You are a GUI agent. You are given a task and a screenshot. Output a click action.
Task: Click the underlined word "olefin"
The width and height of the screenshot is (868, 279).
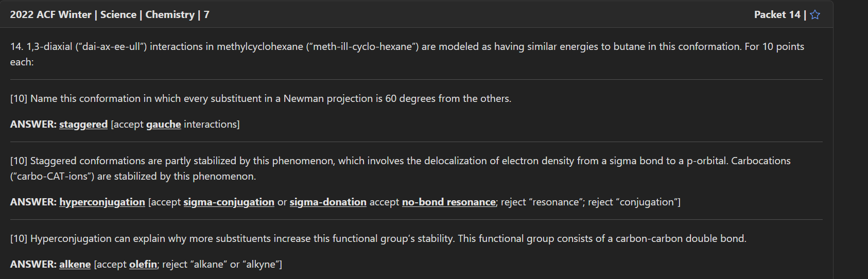pos(143,265)
